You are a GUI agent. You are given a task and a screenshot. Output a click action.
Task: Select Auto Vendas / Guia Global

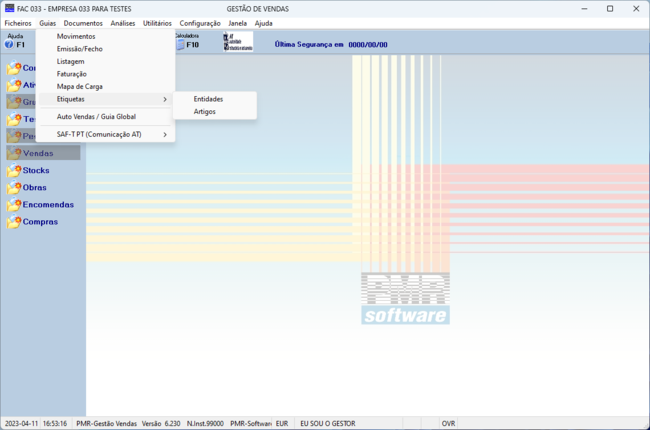tap(96, 117)
